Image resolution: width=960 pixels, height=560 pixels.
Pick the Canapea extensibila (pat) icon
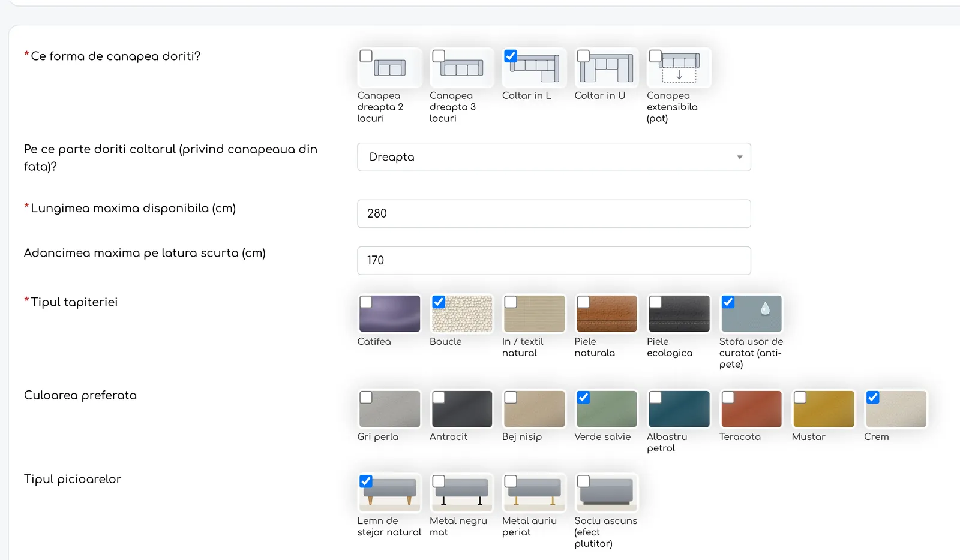[x=679, y=68]
